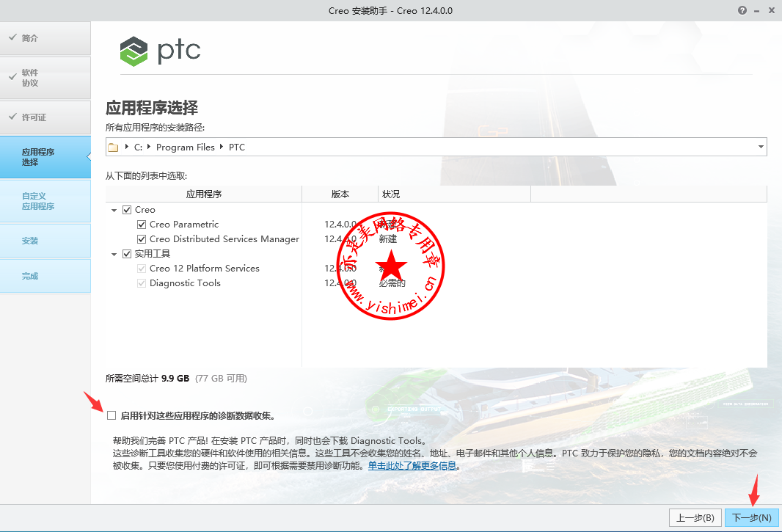Click the 上一步(B) button
Viewport: 782px width, 532px height.
coord(695,517)
